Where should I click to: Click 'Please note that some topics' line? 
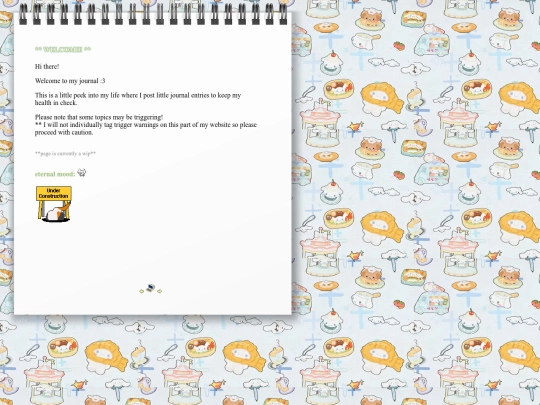[99, 117]
